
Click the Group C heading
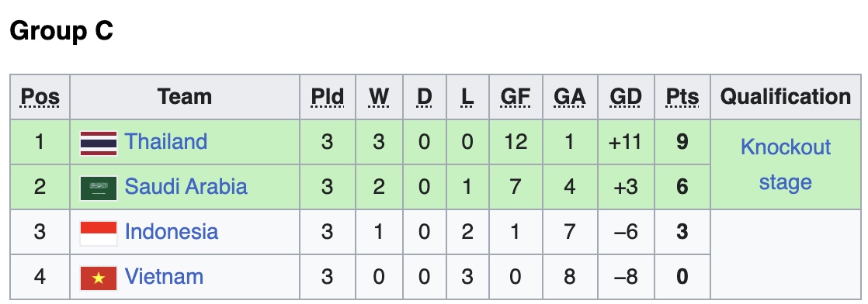(61, 30)
